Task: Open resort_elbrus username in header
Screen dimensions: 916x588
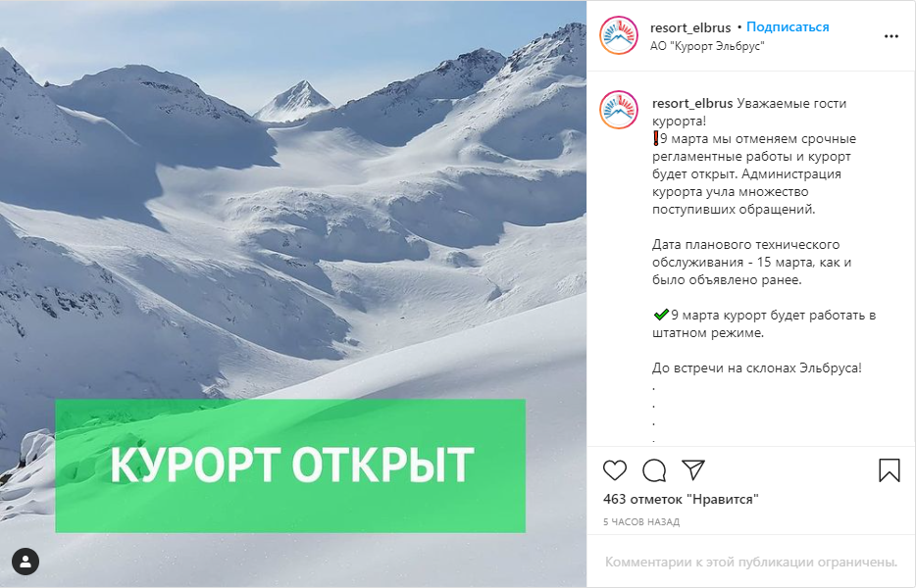Action: 689,27
